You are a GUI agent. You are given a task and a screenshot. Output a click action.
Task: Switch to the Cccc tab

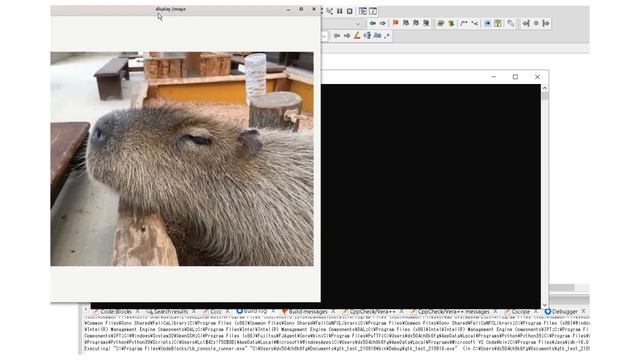pyautogui.click(x=216, y=312)
